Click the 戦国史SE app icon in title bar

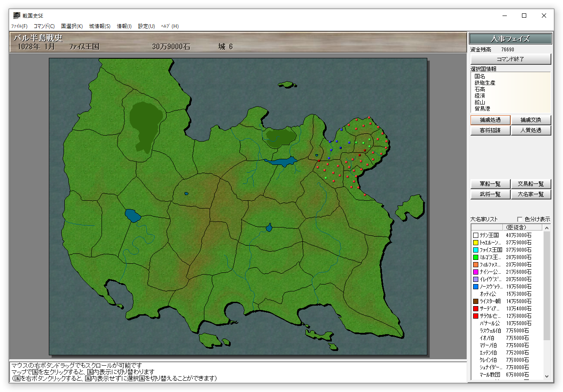click(x=16, y=16)
